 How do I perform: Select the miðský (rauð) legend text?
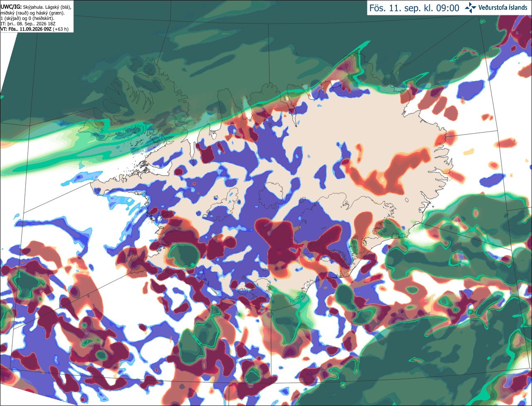coord(15,12)
